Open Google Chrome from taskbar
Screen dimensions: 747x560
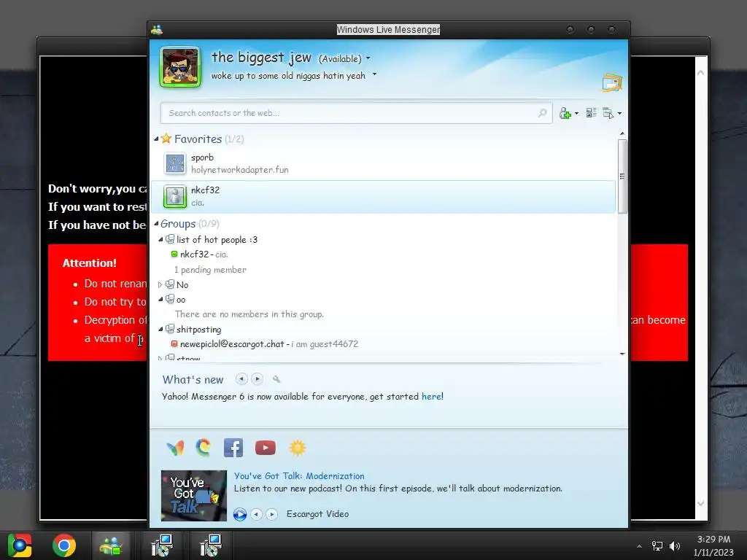[64, 545]
